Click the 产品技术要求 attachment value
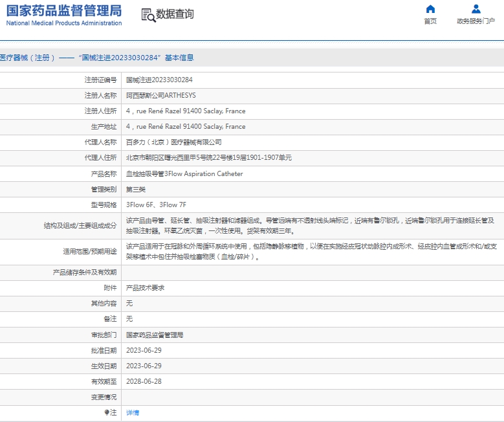This screenshot has height=422, width=504. click(145, 287)
